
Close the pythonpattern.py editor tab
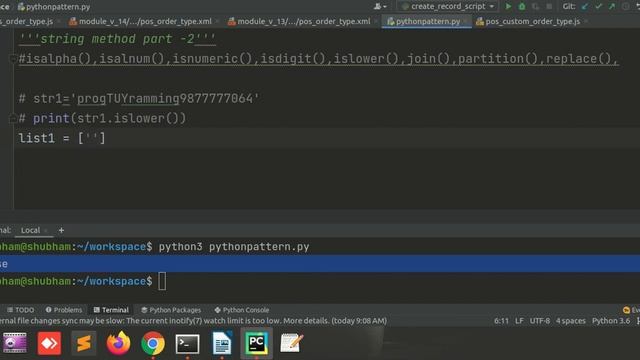465,21
